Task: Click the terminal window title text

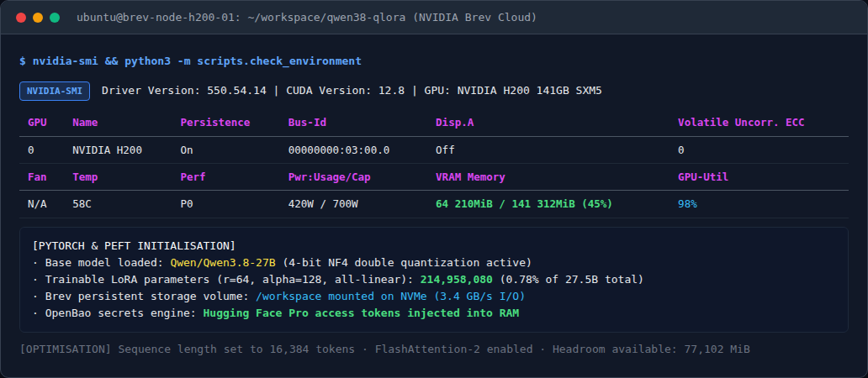Action: pyautogui.click(x=307, y=18)
